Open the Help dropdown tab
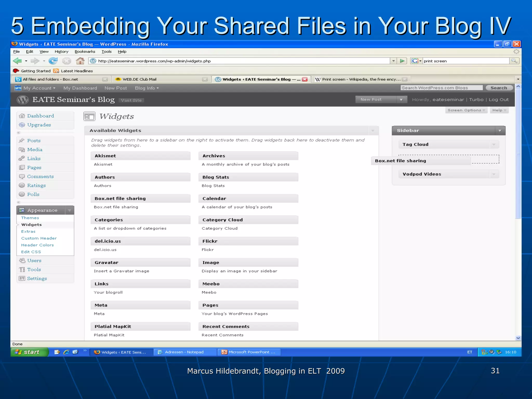Viewport: 532px width, 399px height. coord(499,110)
